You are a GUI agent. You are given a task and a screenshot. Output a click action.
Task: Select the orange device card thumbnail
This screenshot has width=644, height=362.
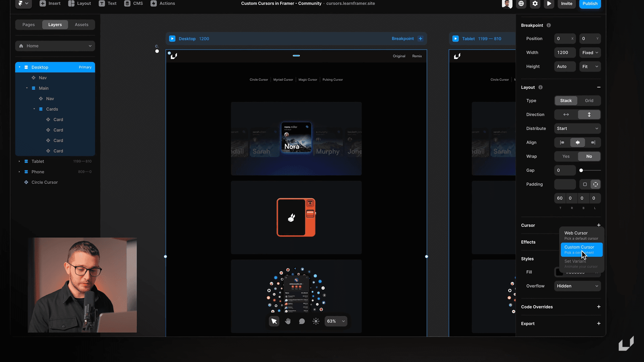pos(296,218)
